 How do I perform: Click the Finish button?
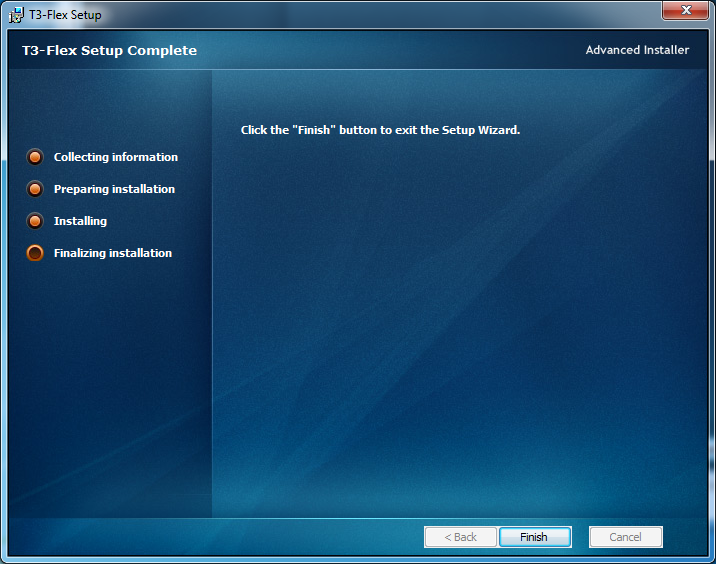[x=535, y=537]
